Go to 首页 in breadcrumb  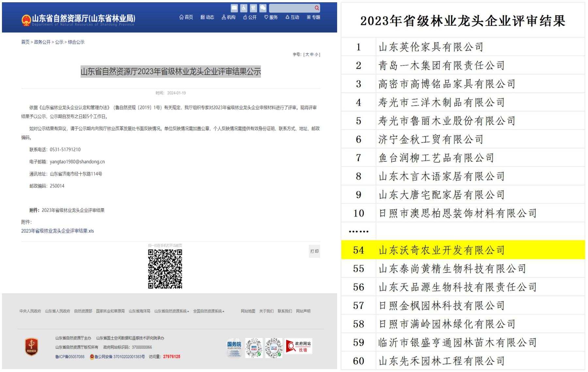point(25,42)
